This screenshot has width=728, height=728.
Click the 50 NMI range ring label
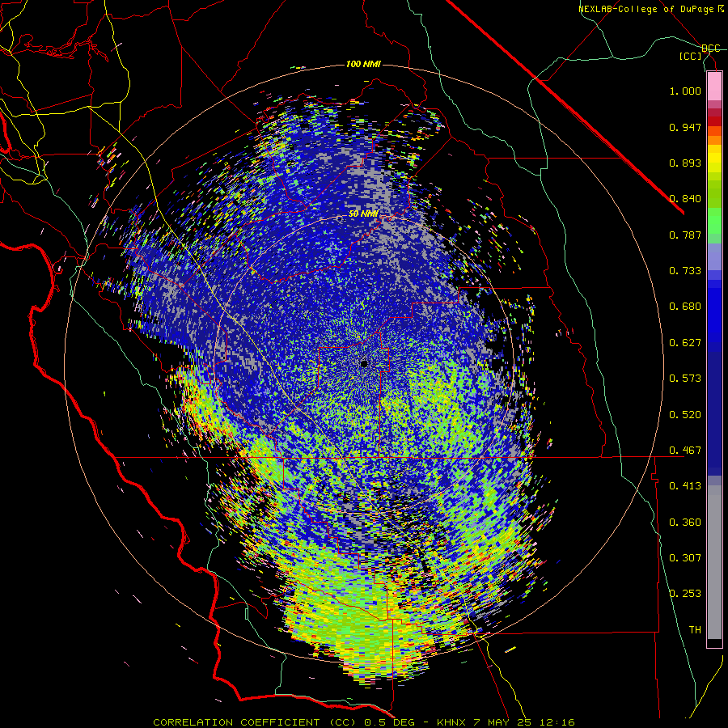coord(363,214)
